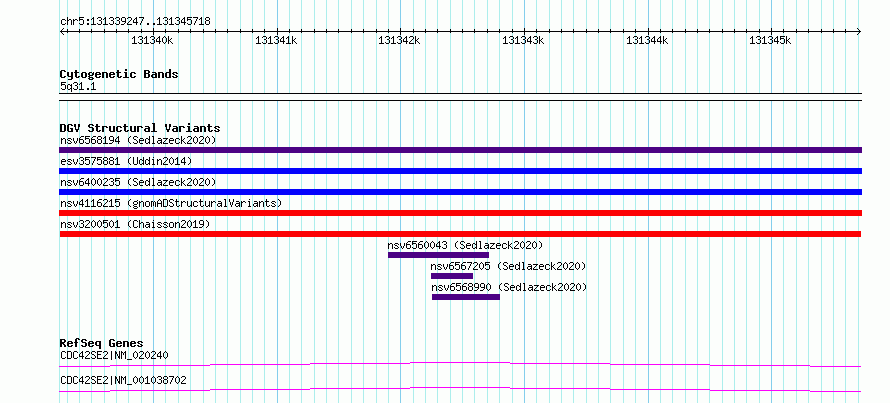Click ruler position 131343k
The image size is (890, 403).
[x=523, y=40]
